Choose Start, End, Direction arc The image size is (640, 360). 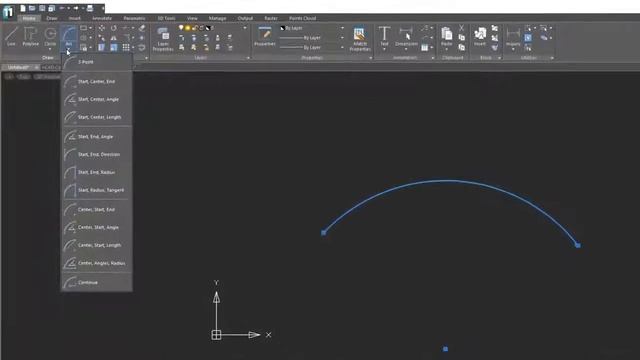click(x=97, y=154)
